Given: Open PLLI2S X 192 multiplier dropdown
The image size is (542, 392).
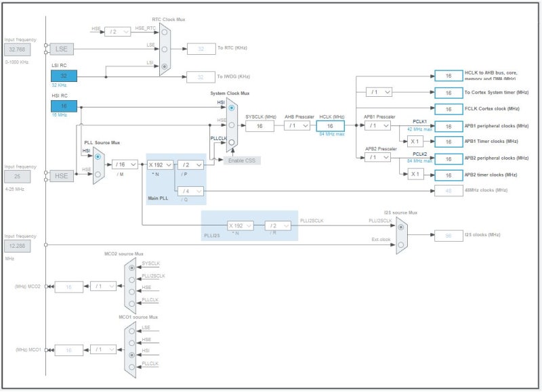Looking at the screenshot, I should click(241, 226).
